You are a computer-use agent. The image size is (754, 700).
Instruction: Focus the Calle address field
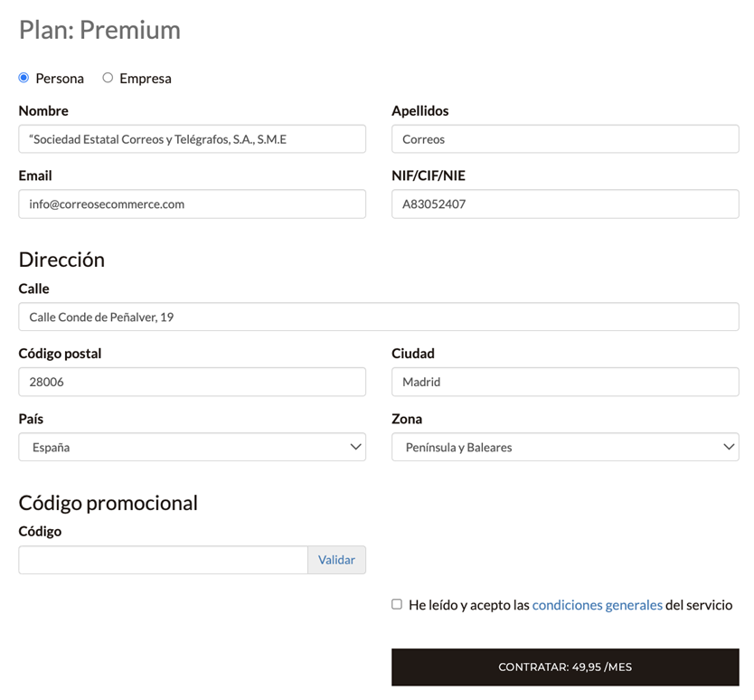point(378,317)
